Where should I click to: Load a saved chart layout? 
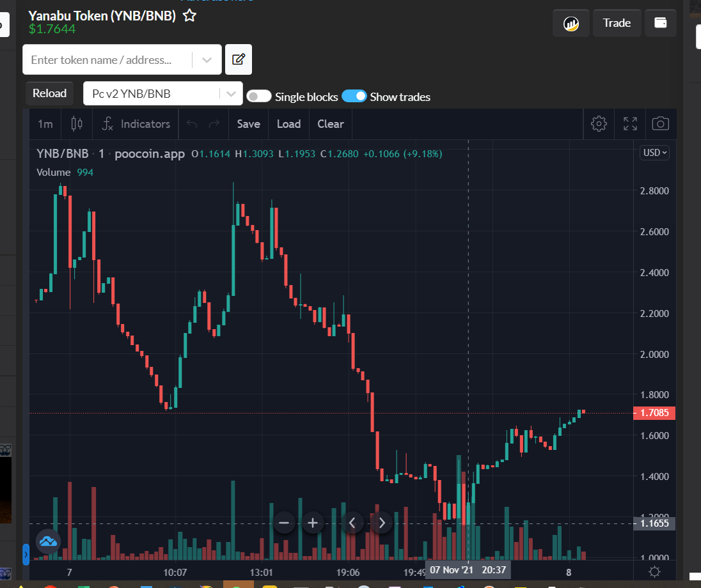pos(289,124)
